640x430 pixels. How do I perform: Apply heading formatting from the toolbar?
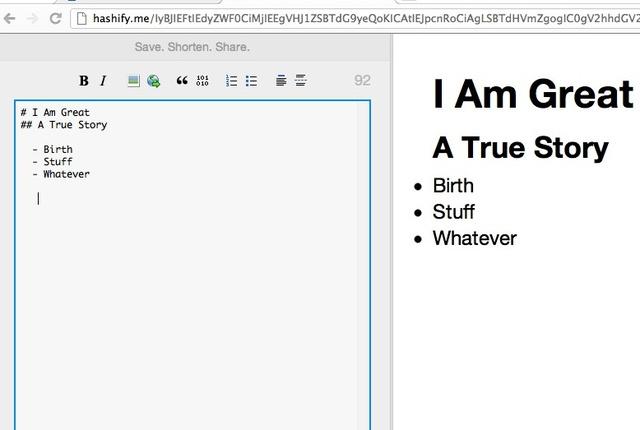281,81
